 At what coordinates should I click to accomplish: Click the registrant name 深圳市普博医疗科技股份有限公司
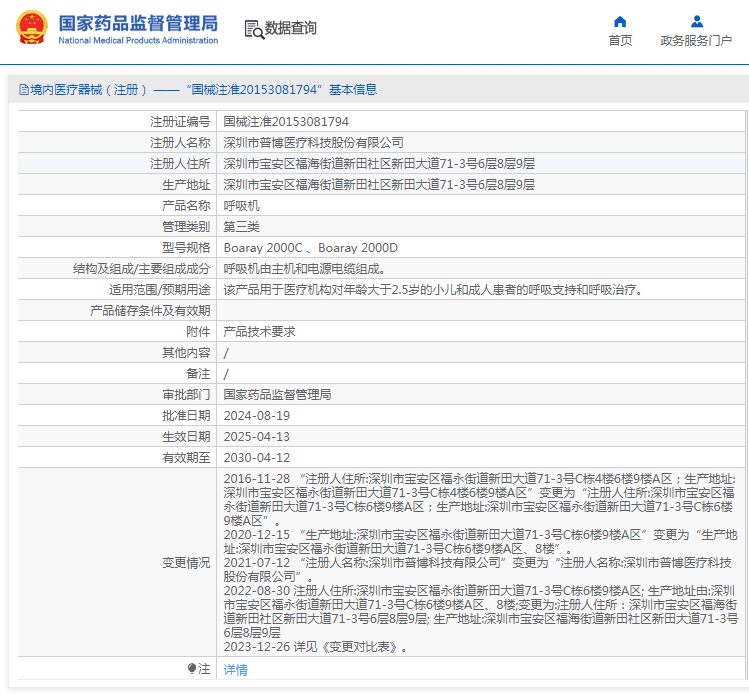pyautogui.click(x=313, y=143)
